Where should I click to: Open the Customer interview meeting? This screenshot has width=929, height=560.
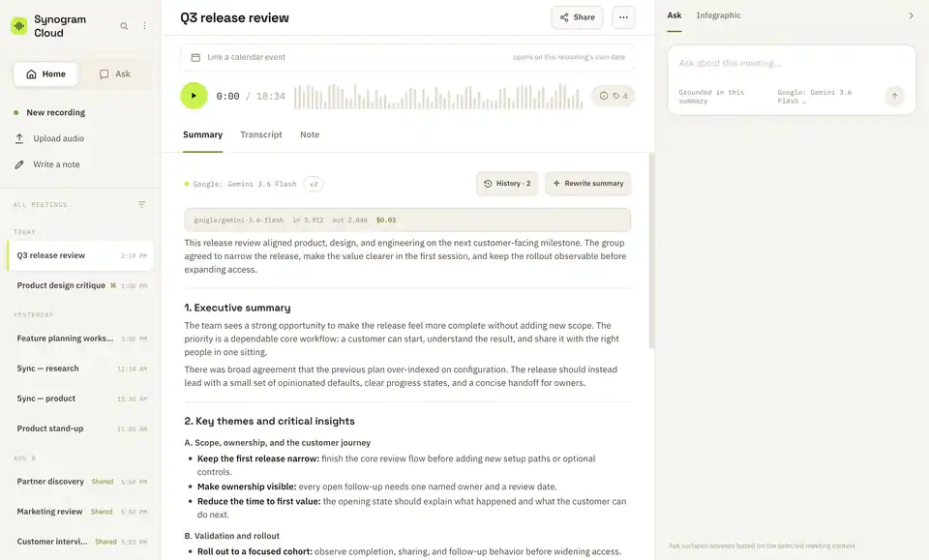coord(80,542)
